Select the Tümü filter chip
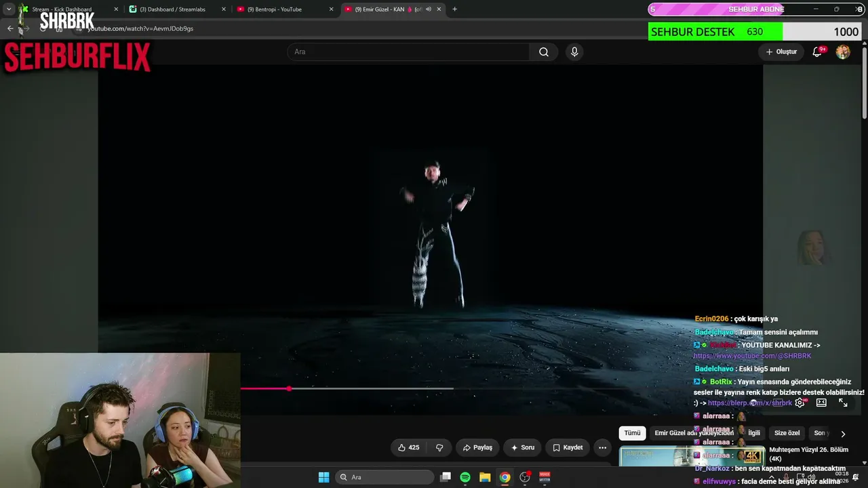Screen dimensions: 868x488 (632, 433)
